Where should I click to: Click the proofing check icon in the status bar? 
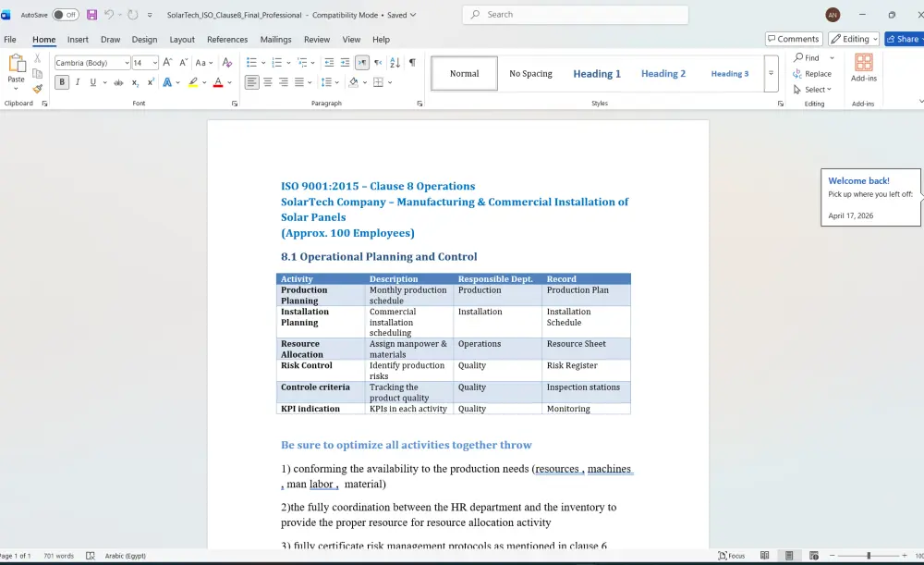point(91,556)
